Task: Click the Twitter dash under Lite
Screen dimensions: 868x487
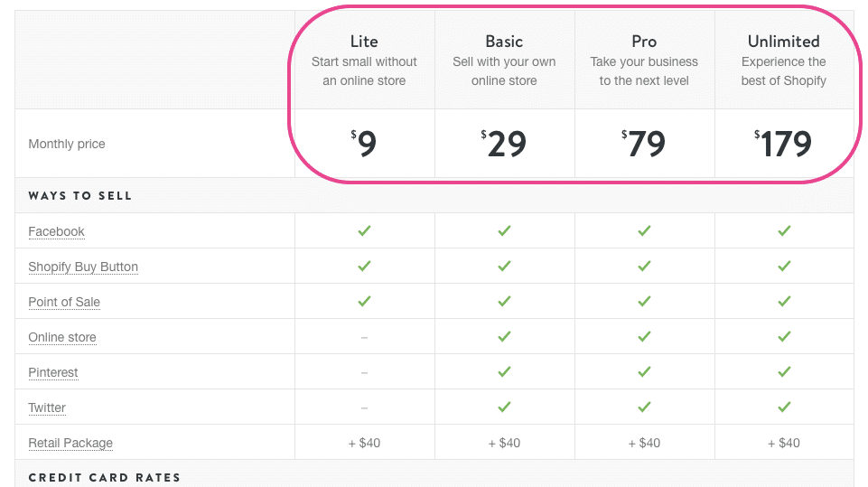Action: tap(364, 407)
